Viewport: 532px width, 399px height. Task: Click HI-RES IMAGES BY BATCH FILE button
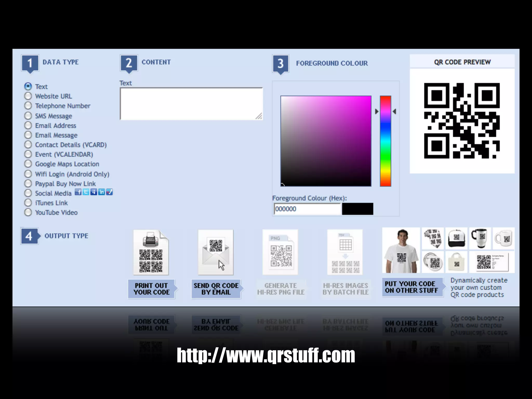pyautogui.click(x=345, y=289)
